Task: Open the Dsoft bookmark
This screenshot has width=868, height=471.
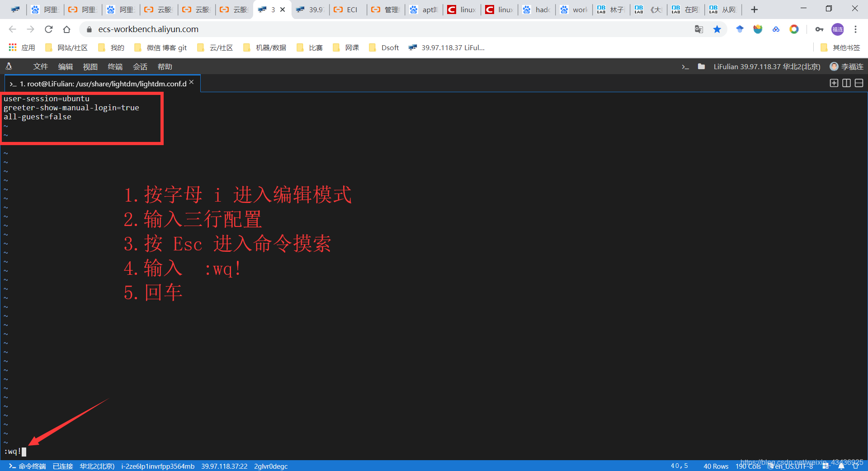Action: [x=383, y=47]
